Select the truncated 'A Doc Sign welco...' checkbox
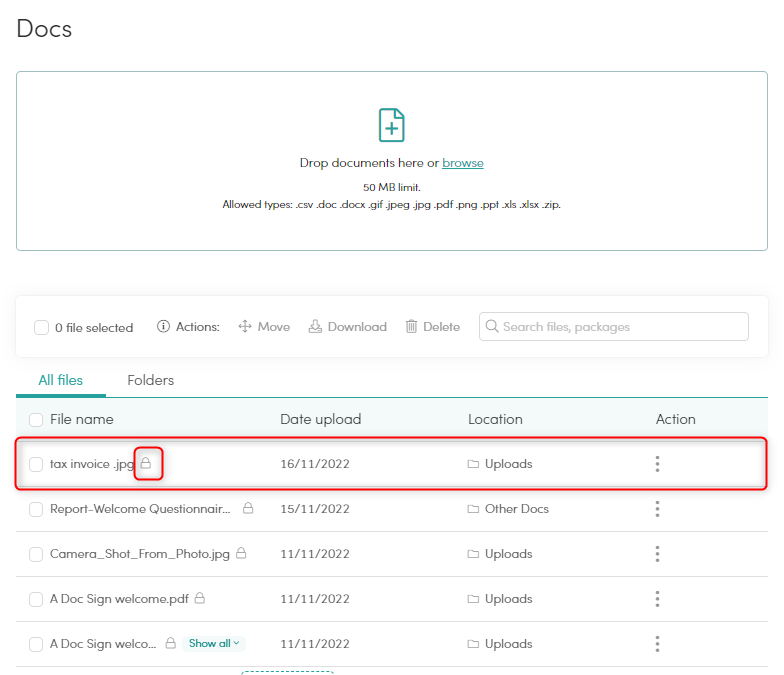 [x=36, y=644]
